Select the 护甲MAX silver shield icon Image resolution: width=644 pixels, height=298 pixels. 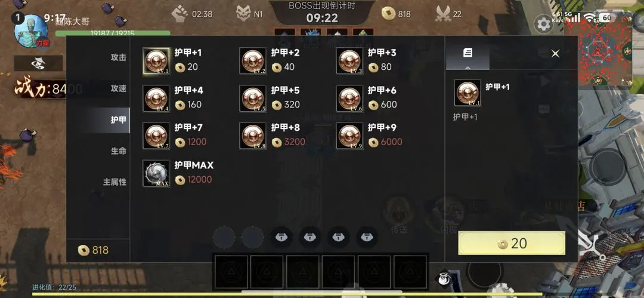click(156, 173)
